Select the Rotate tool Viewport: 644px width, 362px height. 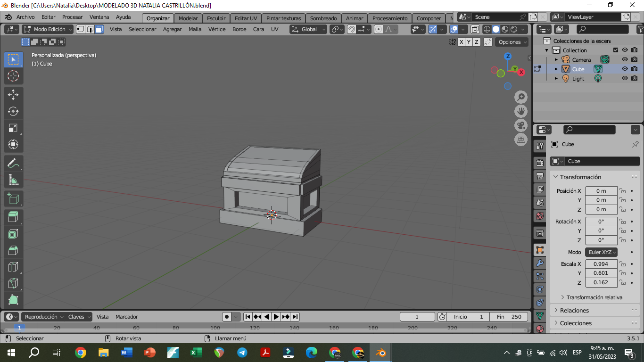tap(13, 111)
